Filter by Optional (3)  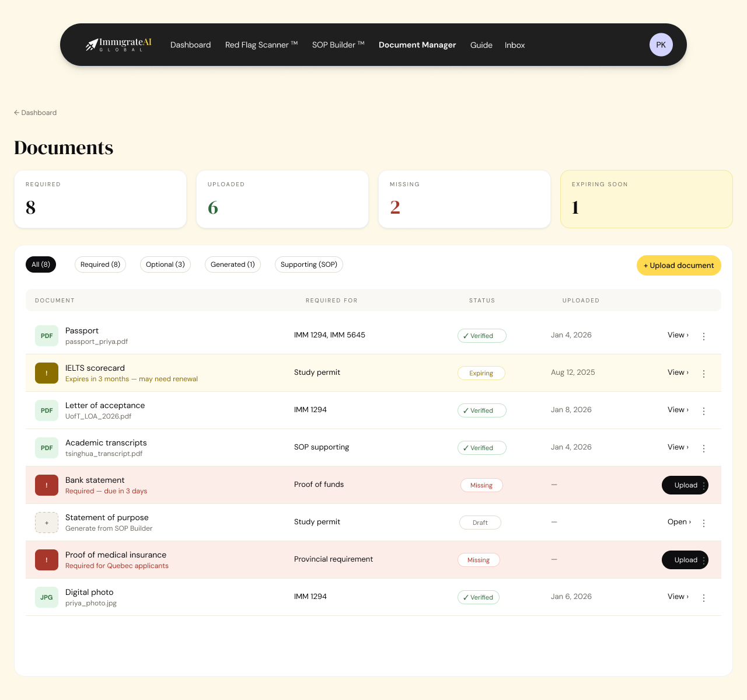click(165, 264)
